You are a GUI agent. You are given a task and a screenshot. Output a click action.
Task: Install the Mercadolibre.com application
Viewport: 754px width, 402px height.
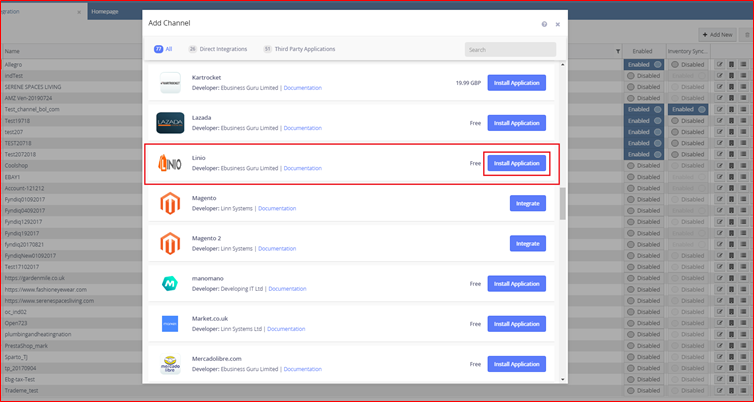pos(516,364)
